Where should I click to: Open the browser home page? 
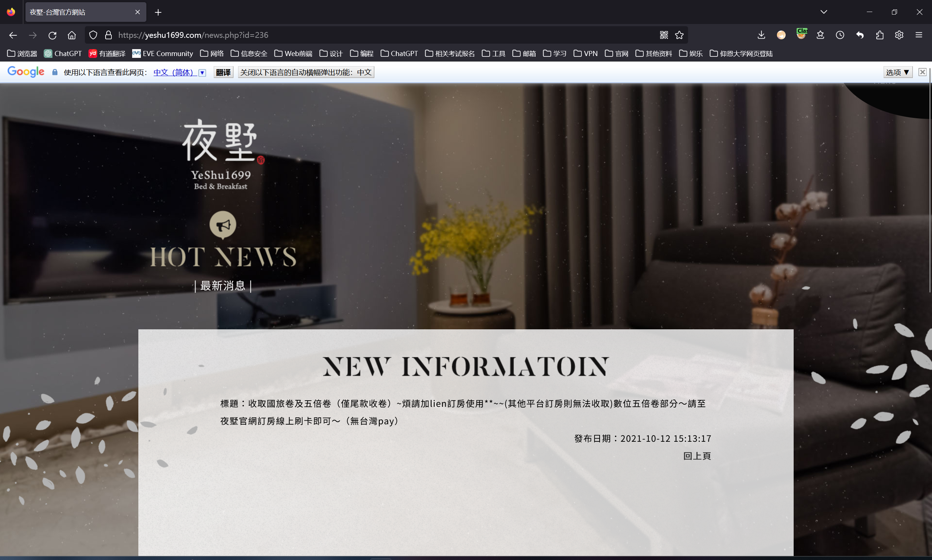pos(72,35)
